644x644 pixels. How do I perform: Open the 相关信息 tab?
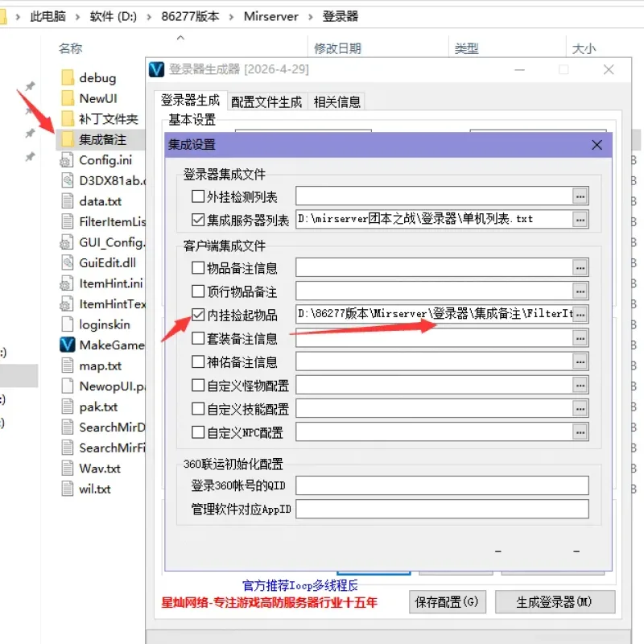336,102
